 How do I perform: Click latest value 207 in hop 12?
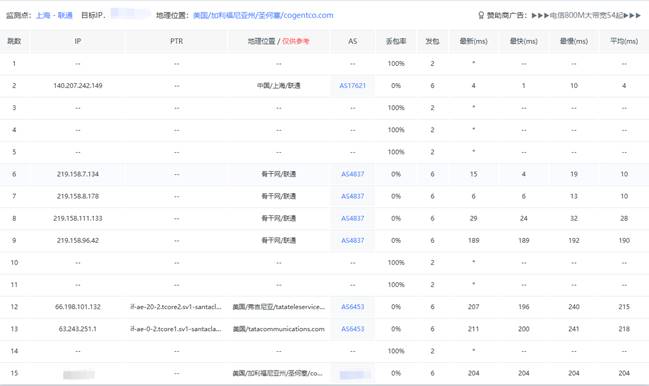pos(474,307)
